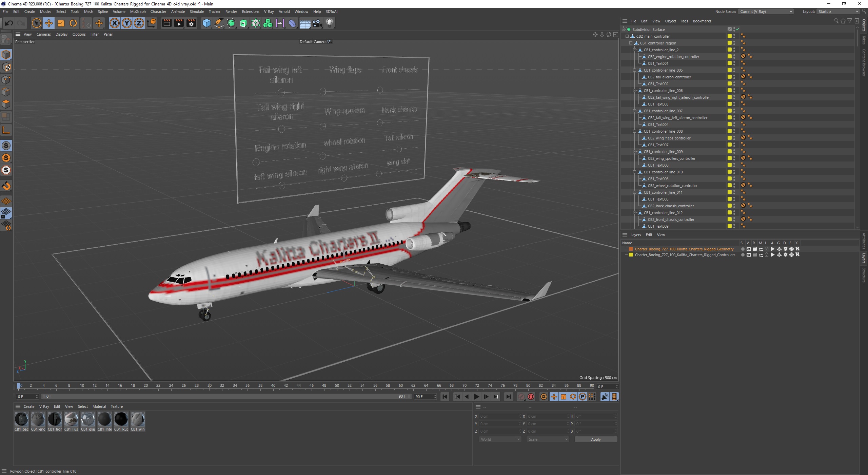868x475 pixels.
Task: Toggle visibility of Controllers layer eye
Action: (748, 255)
